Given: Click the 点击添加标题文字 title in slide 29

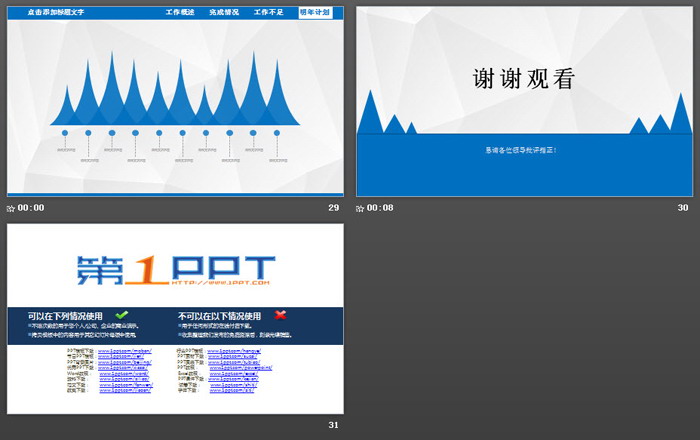Looking at the screenshot, I should click(x=56, y=12).
